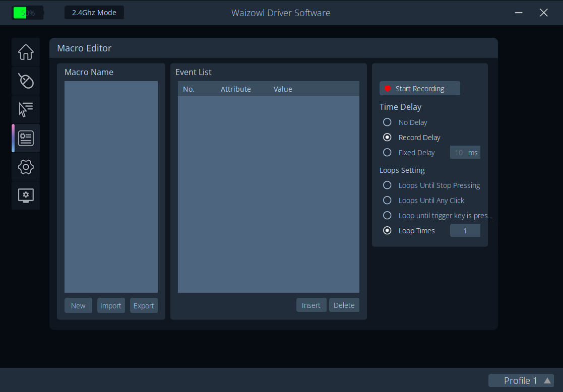Viewport: 563px width, 392px height.
Task: Start Recording a new macro
Action: (419, 88)
